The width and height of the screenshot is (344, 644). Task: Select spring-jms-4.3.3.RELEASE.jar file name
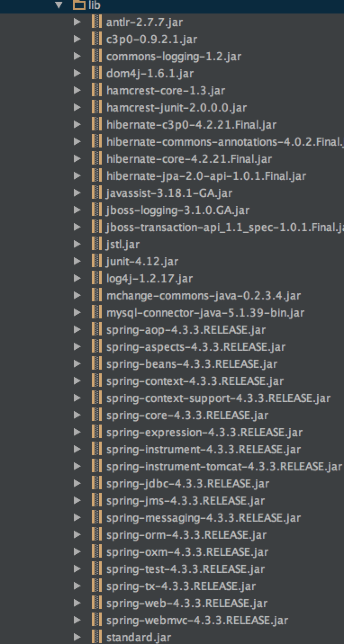186,501
